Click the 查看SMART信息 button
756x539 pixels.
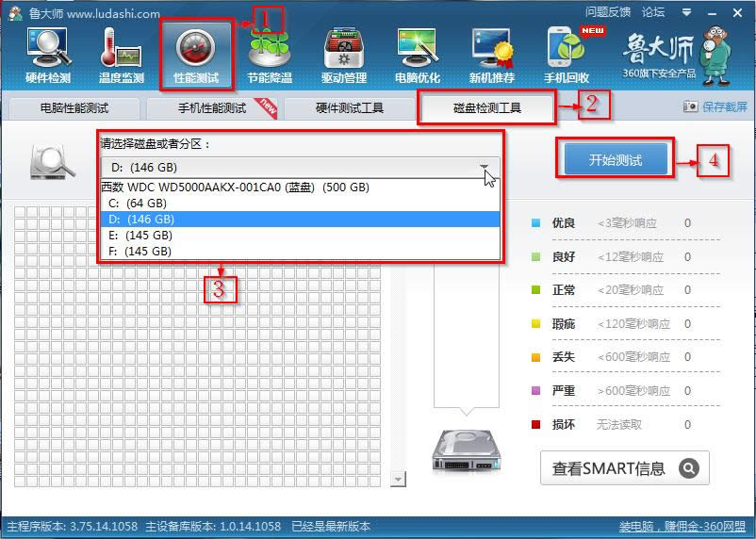click(625, 468)
